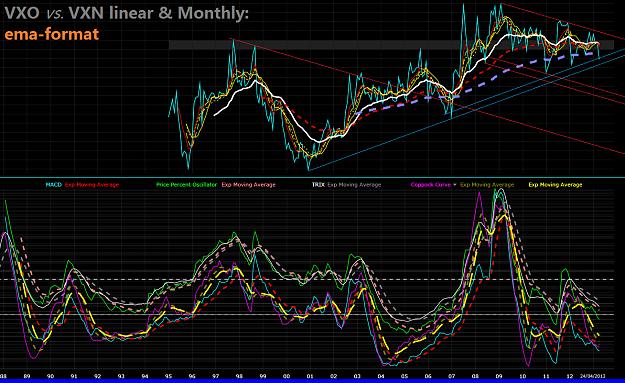Click the orange 'ema-format' subtitle

point(51,34)
